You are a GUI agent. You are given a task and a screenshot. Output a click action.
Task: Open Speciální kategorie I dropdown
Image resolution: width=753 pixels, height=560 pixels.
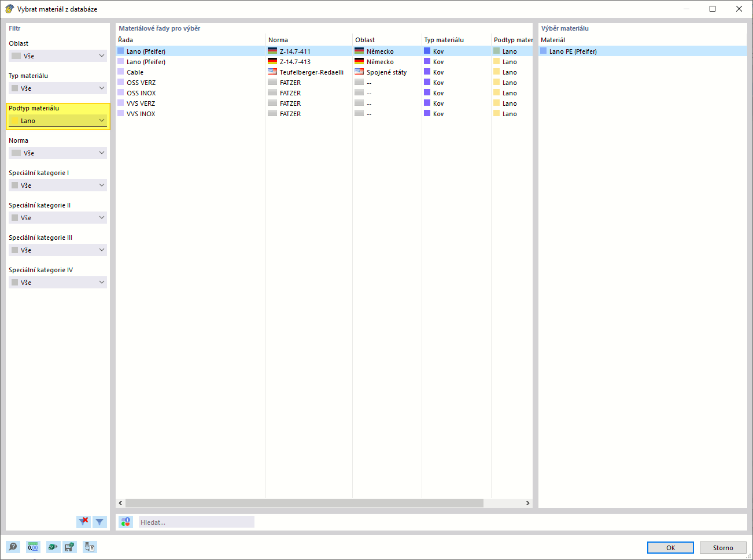pyautogui.click(x=58, y=186)
